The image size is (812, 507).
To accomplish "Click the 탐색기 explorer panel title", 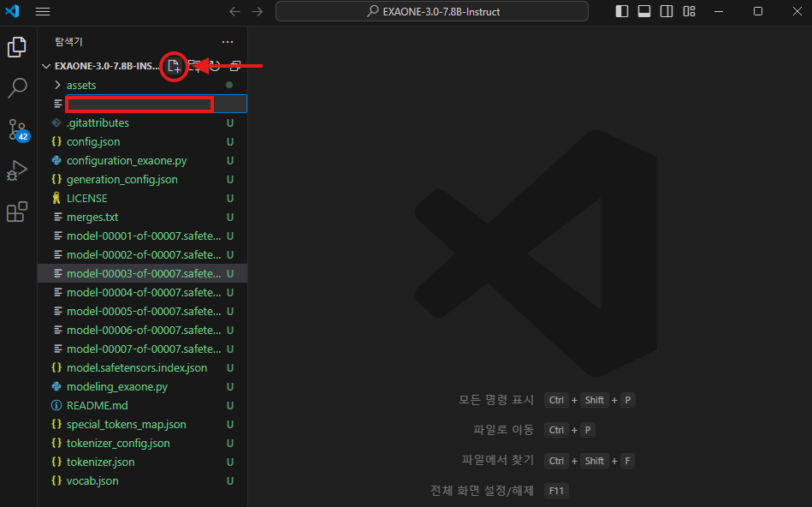I will 68,42.
